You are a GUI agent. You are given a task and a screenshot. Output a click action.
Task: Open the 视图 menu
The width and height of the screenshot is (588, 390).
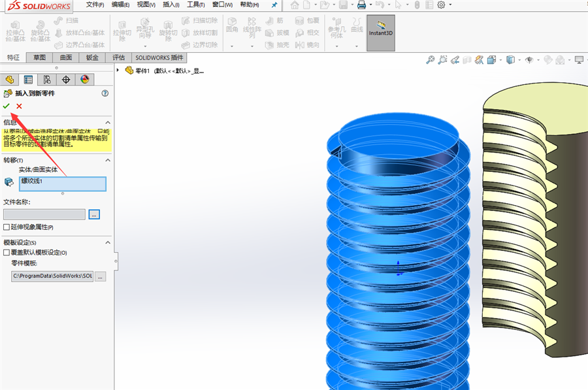(x=146, y=5)
